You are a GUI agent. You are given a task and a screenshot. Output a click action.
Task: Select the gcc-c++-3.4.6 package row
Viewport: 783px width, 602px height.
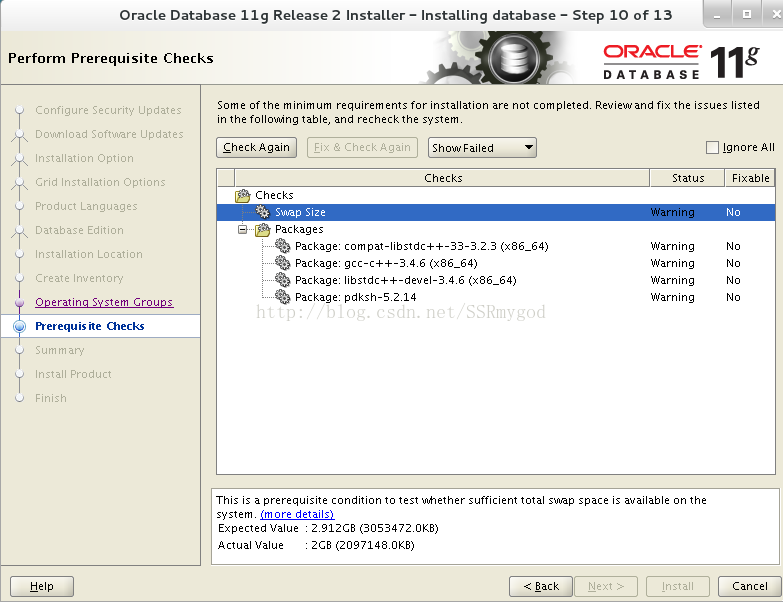pos(496,263)
